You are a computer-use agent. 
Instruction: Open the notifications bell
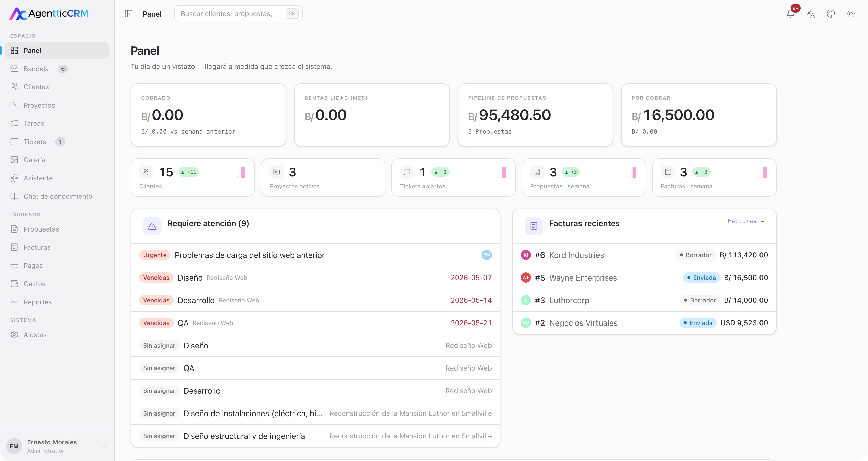790,14
